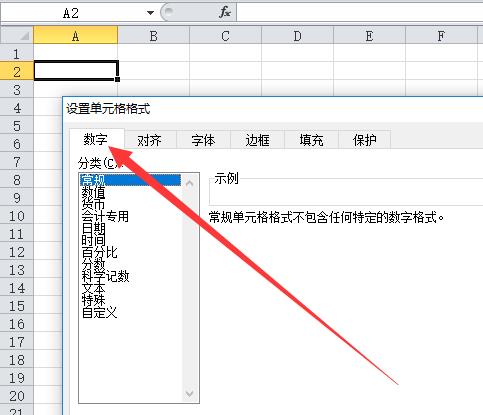This screenshot has height=415, width=483.
Task: Click the fx insert function icon
Action: point(225,13)
